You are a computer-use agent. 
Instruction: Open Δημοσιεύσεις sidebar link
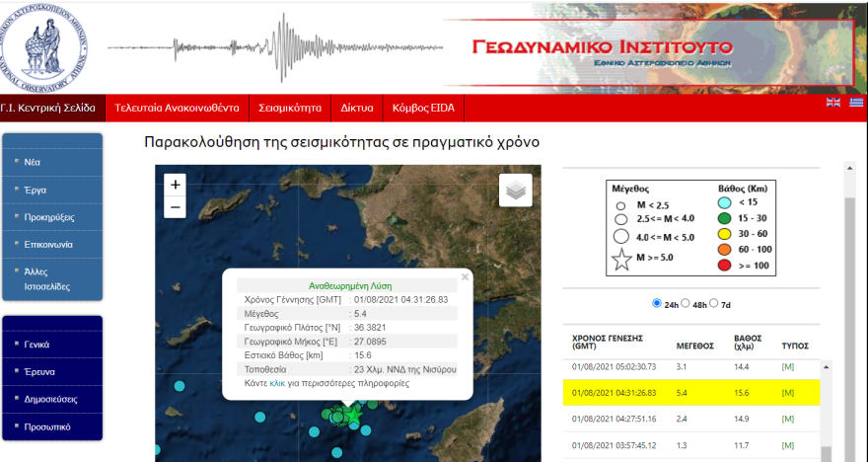pyautogui.click(x=50, y=399)
